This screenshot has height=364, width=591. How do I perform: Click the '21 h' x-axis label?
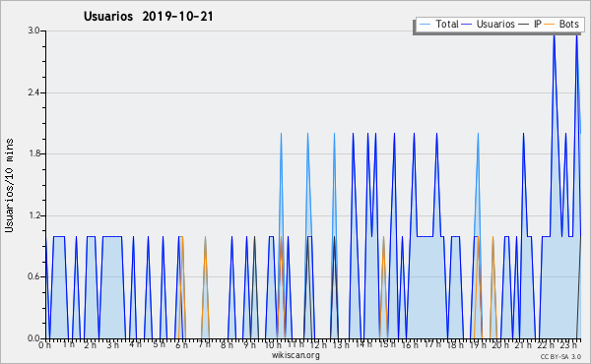[x=524, y=344]
